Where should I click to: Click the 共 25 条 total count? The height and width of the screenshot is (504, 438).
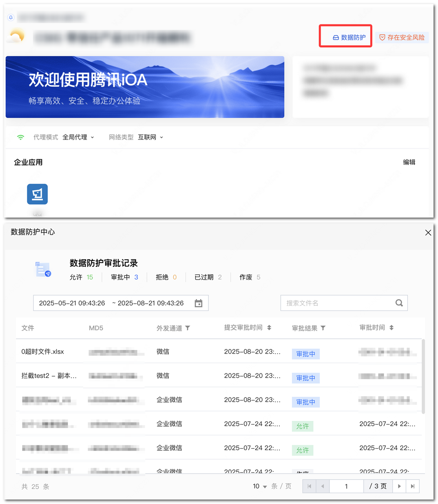coord(35,486)
